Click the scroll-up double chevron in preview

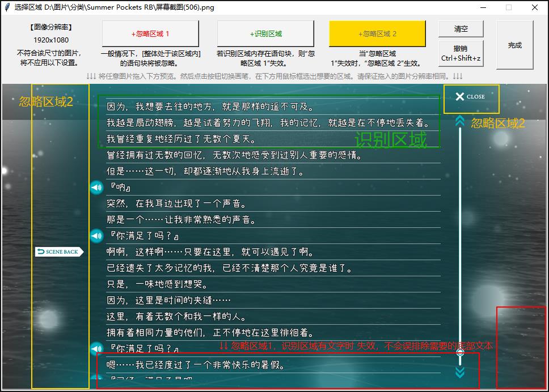click(460, 121)
